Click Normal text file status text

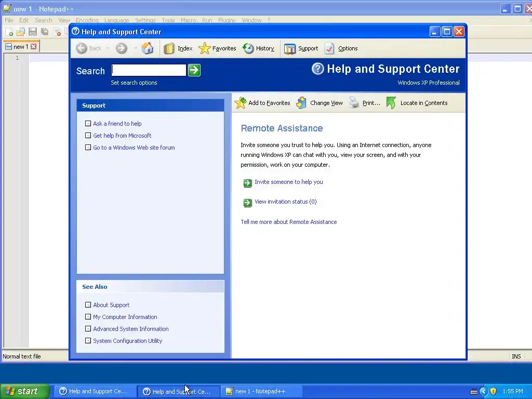(22, 356)
